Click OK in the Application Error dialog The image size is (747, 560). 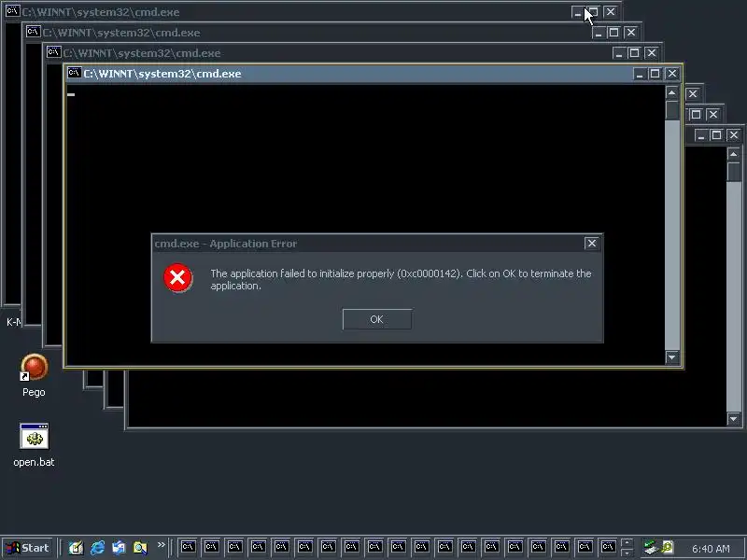click(x=377, y=319)
